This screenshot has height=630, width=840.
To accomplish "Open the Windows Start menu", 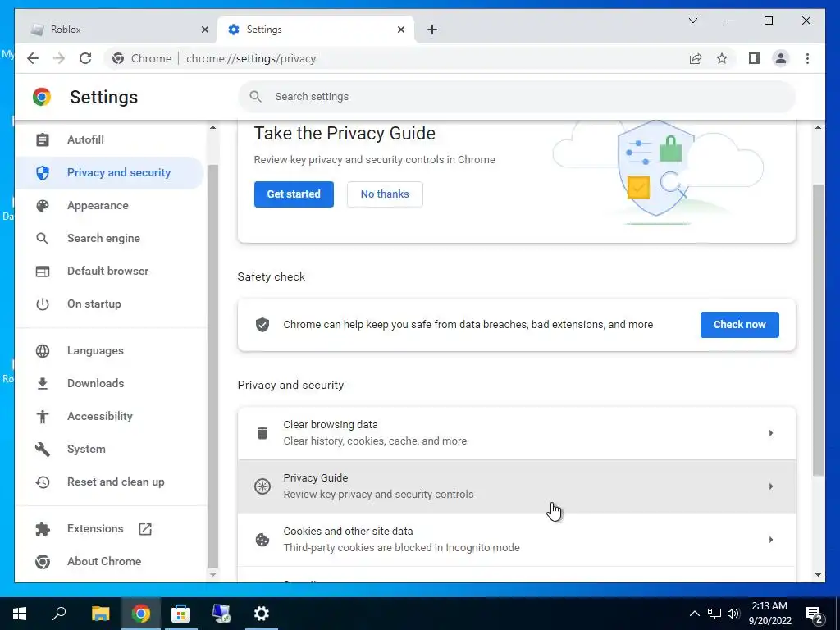I will point(20,614).
